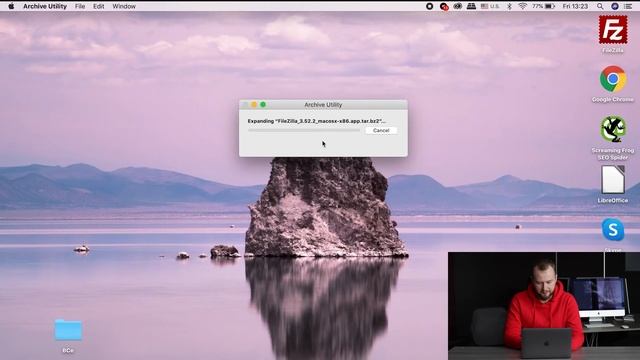Open the battery status menu
This screenshot has height=360, width=640.
coord(544,6)
